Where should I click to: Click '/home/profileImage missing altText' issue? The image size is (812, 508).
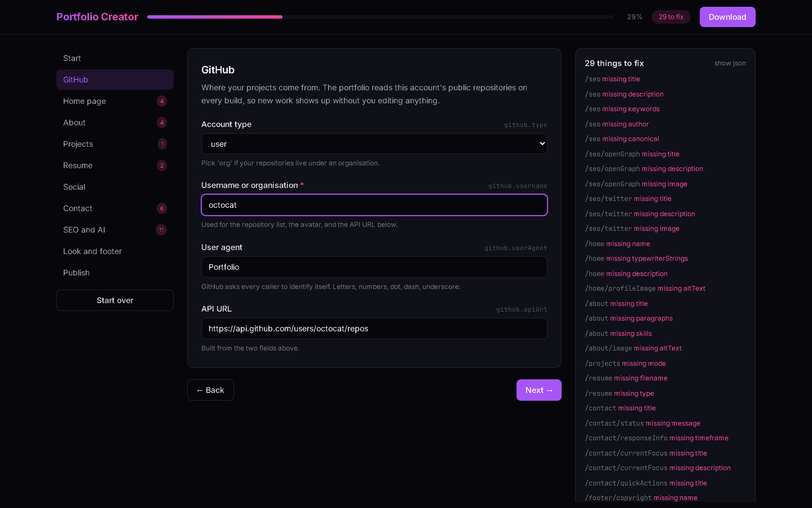coord(645,288)
